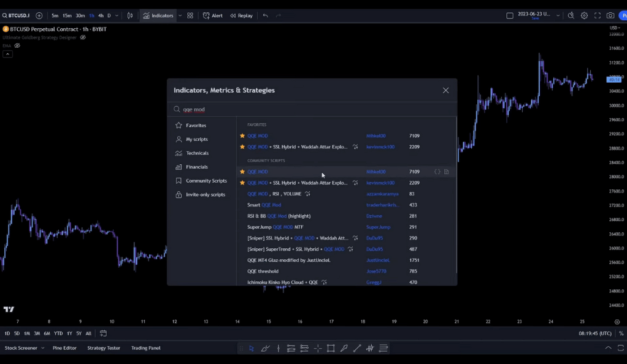Viewport: 627px width, 364px height.
Task: Expand Stock Screener dropdown arrow
Action: 43,348
